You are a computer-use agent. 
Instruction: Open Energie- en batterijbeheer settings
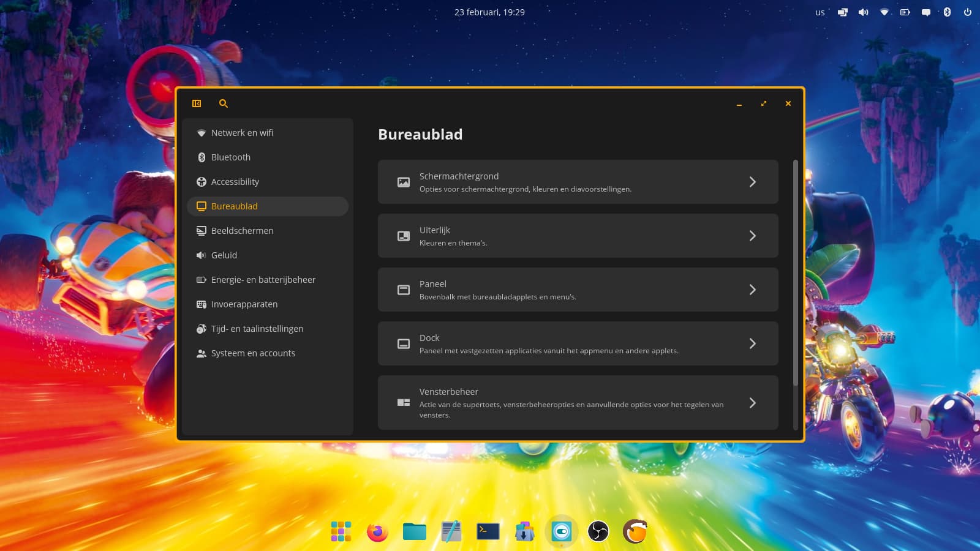268,280
